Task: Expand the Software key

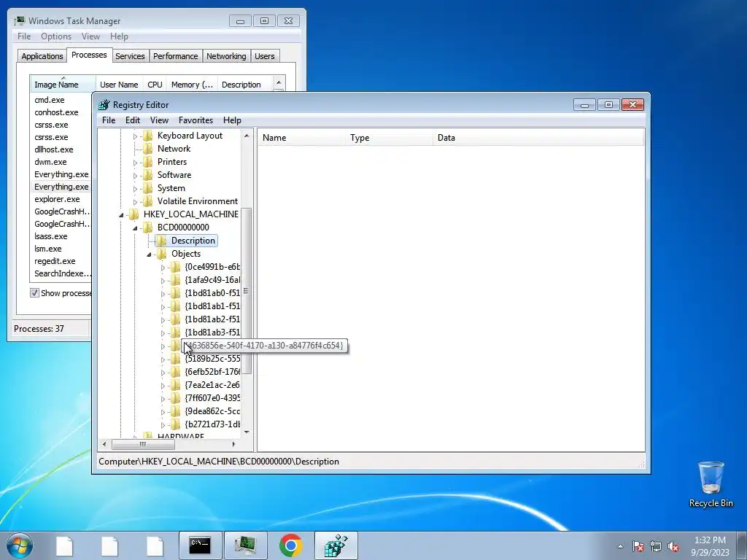Action: [135, 175]
